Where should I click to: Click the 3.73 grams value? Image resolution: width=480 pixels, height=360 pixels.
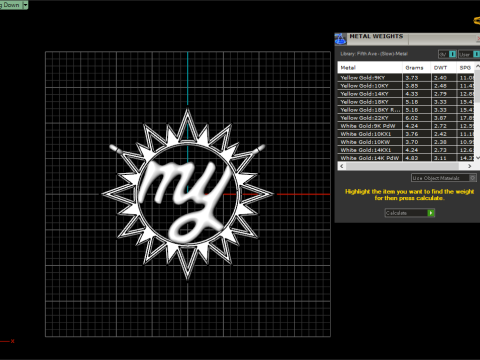412,78
